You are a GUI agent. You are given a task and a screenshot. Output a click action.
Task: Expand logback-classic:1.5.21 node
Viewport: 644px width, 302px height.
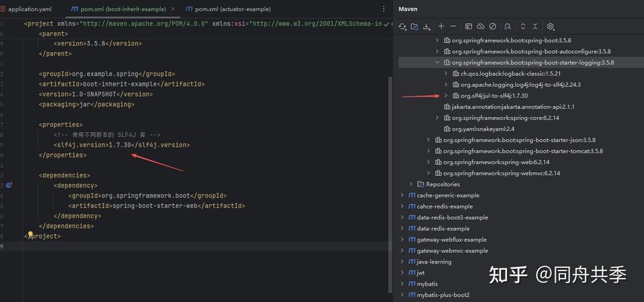(446, 74)
